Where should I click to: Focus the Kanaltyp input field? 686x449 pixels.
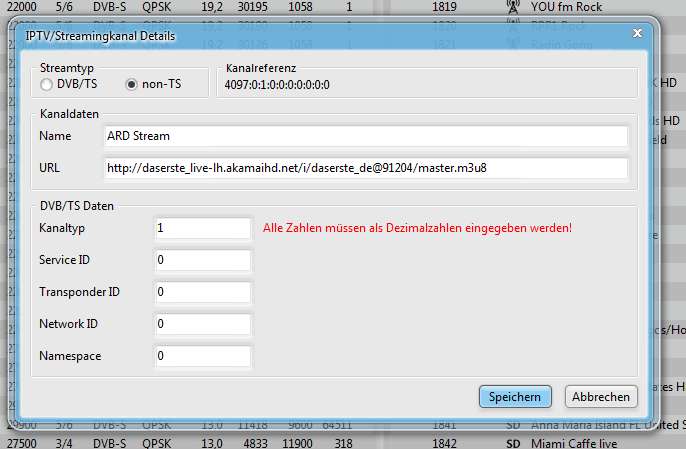[x=203, y=228]
